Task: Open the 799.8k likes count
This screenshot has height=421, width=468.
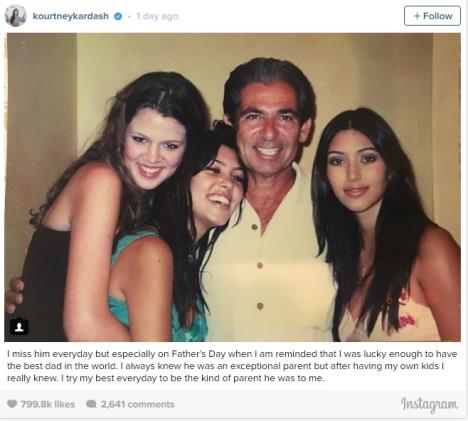Action: coord(48,404)
